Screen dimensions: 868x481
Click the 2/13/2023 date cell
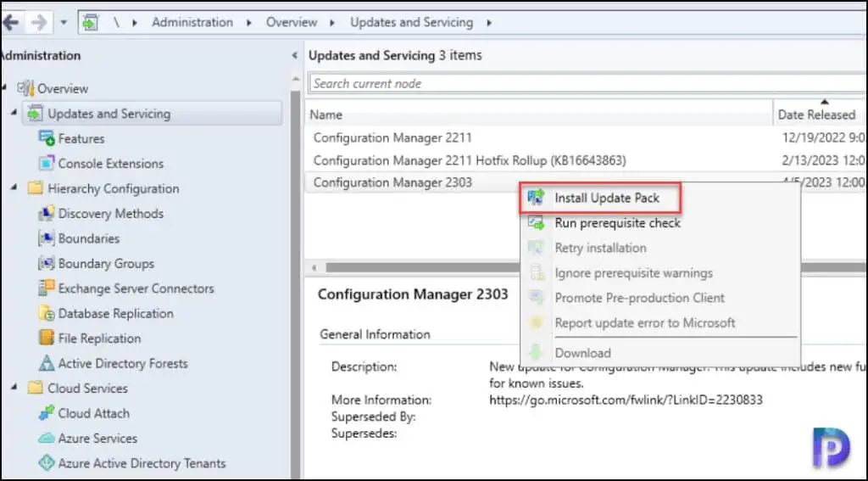pos(822,160)
